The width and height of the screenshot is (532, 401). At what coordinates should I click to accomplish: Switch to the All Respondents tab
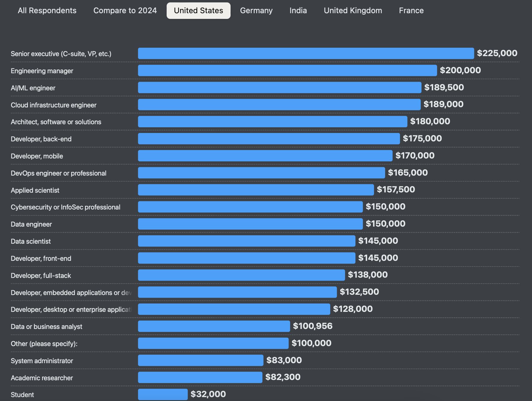pos(47,11)
